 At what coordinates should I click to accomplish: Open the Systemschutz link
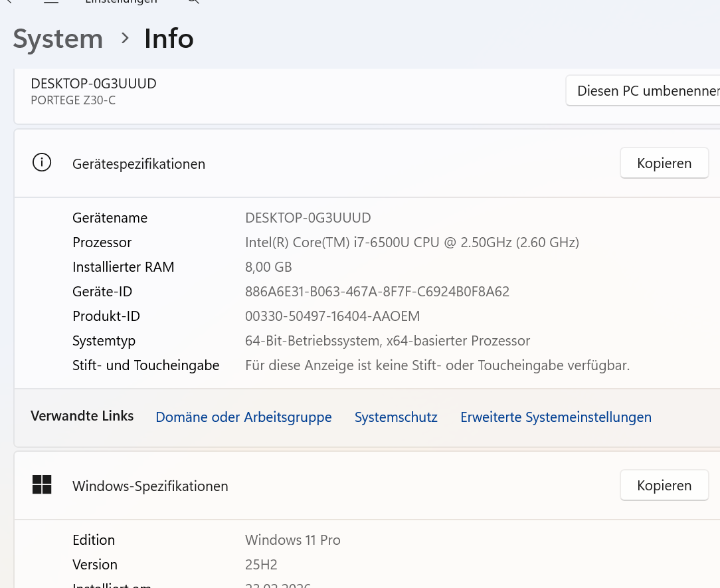[x=396, y=417]
